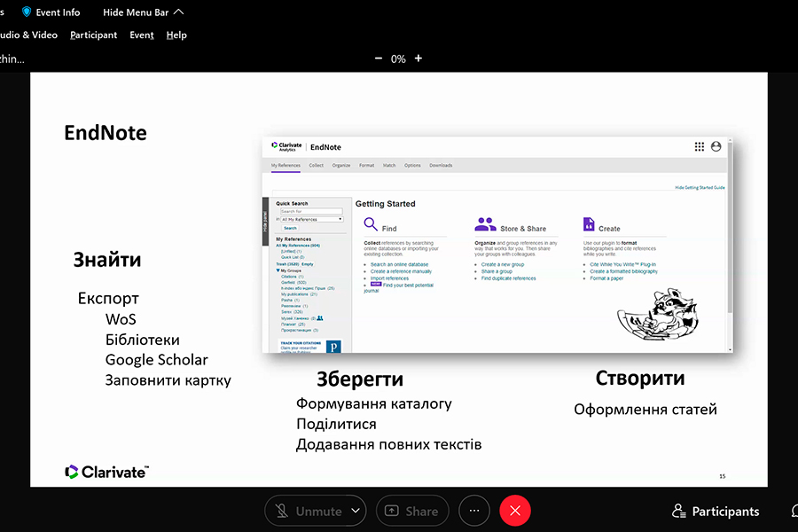The height and width of the screenshot is (532, 798).
Task: Click the Hide Getting Started Guide link
Action: pos(700,188)
